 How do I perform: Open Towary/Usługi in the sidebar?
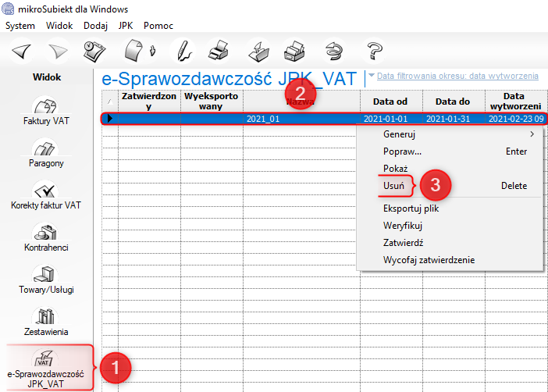[x=46, y=280]
